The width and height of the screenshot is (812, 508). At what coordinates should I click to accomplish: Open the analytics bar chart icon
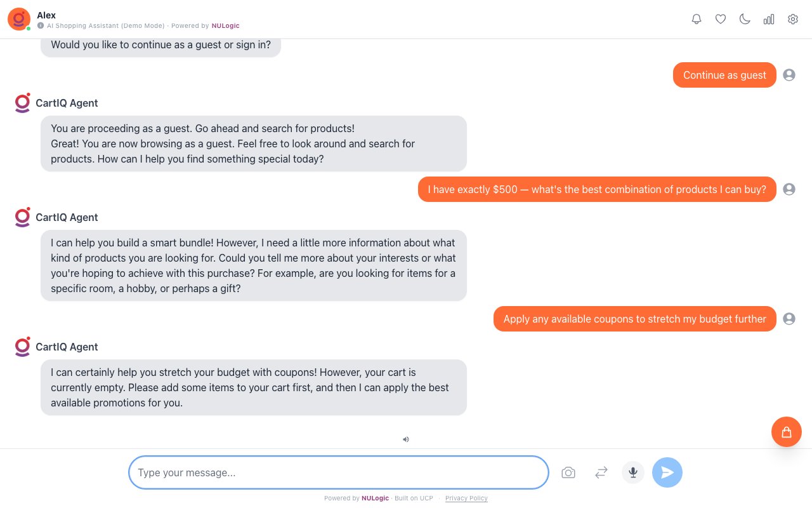(x=769, y=19)
